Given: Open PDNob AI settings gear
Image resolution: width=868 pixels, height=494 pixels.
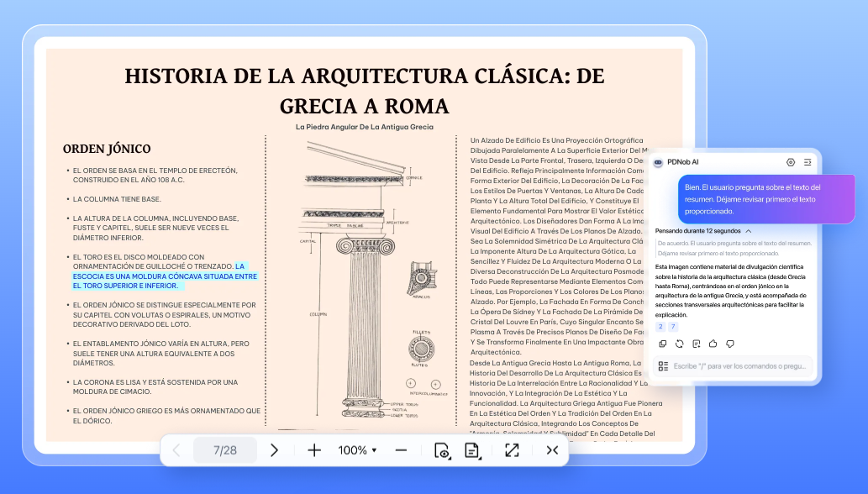Looking at the screenshot, I should pyautogui.click(x=790, y=162).
